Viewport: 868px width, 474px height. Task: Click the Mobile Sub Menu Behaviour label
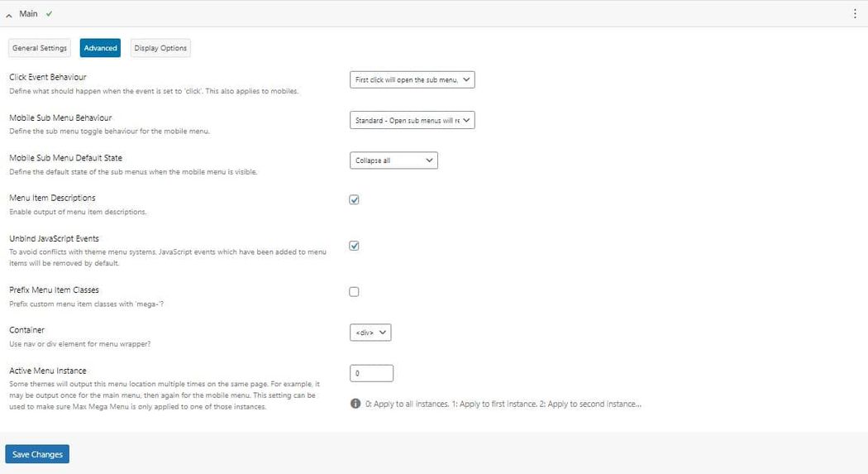tap(60, 118)
